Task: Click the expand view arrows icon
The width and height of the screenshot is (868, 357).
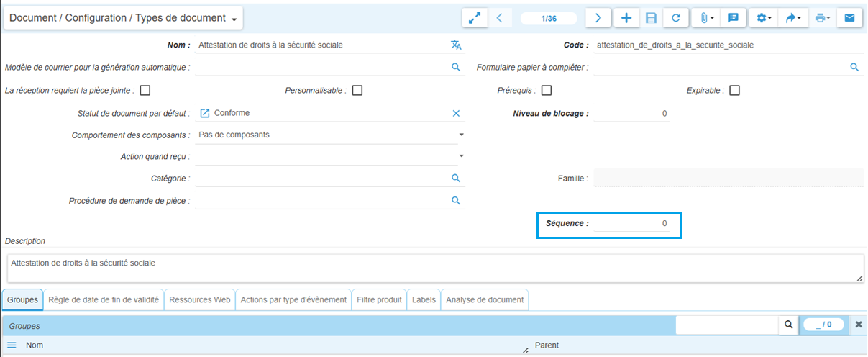Action: [474, 18]
